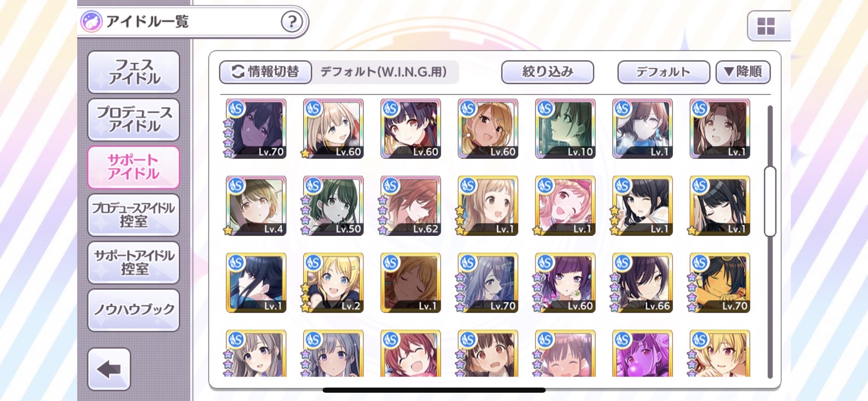Open the ノウハウブック menu
Image resolution: width=868 pixels, height=401 pixels.
coord(134,310)
